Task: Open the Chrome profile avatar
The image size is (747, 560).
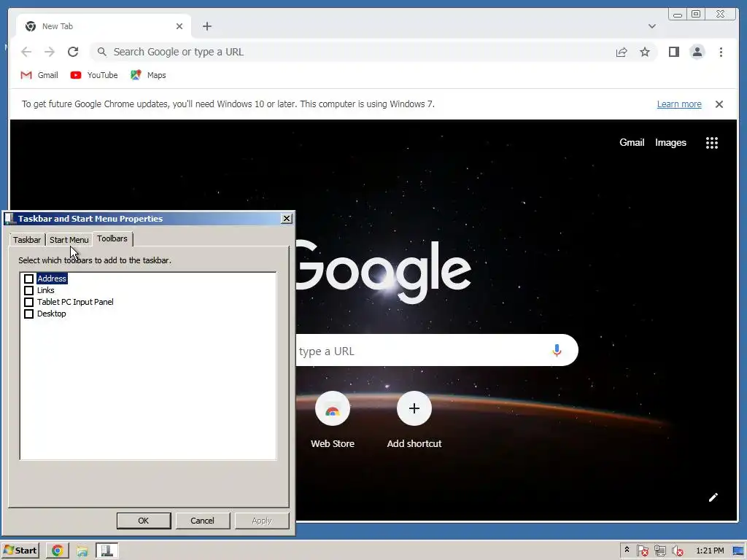Action: click(697, 52)
